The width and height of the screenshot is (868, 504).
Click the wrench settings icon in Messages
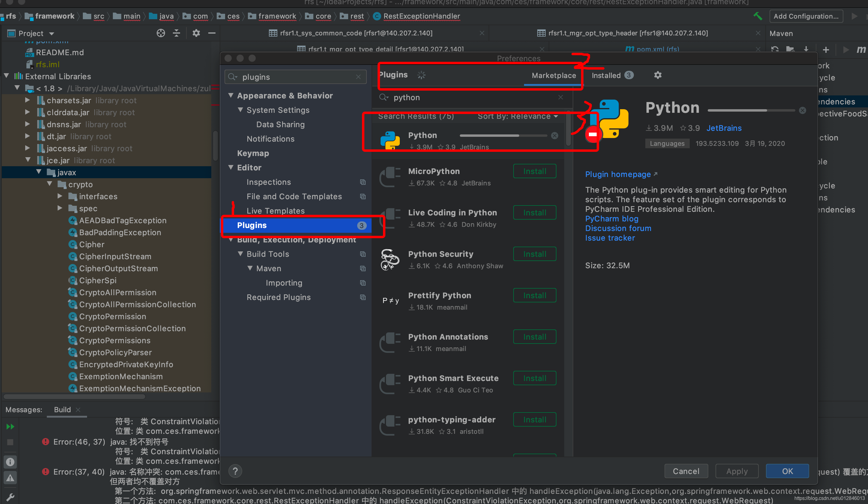click(10, 497)
